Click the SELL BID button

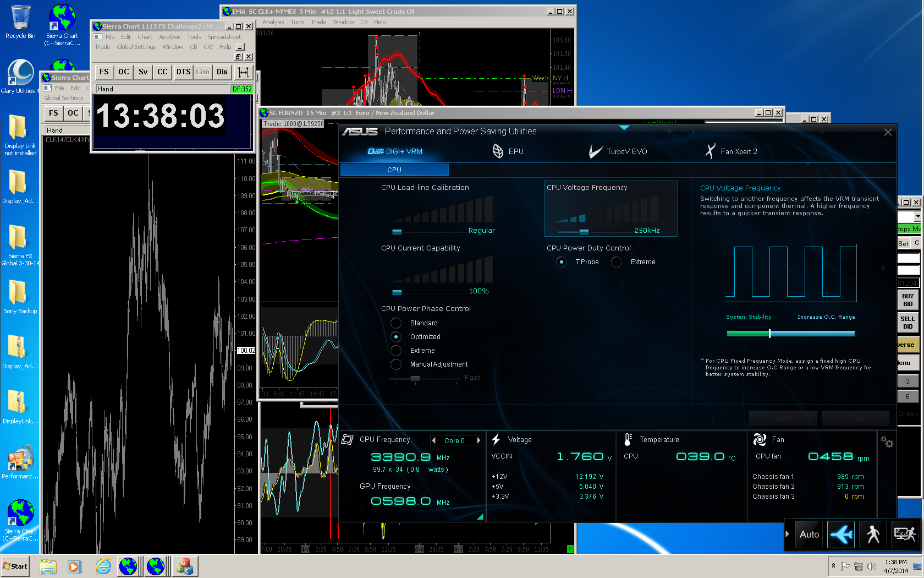point(908,323)
